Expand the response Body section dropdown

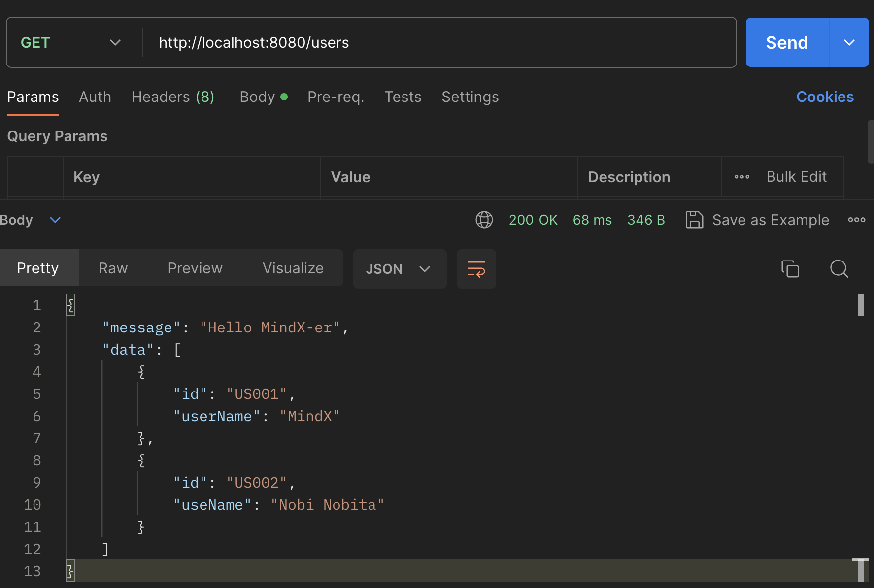55,220
